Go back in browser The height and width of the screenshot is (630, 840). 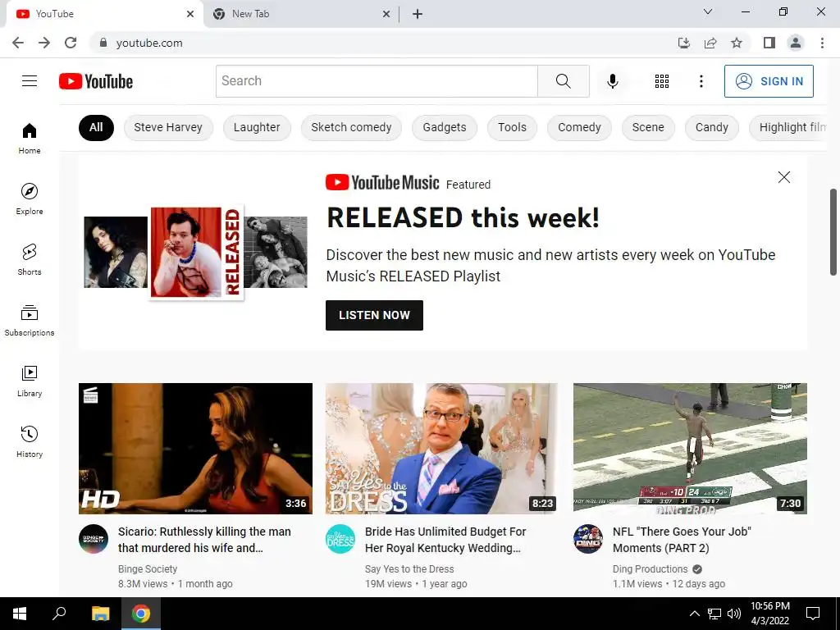[x=18, y=43]
